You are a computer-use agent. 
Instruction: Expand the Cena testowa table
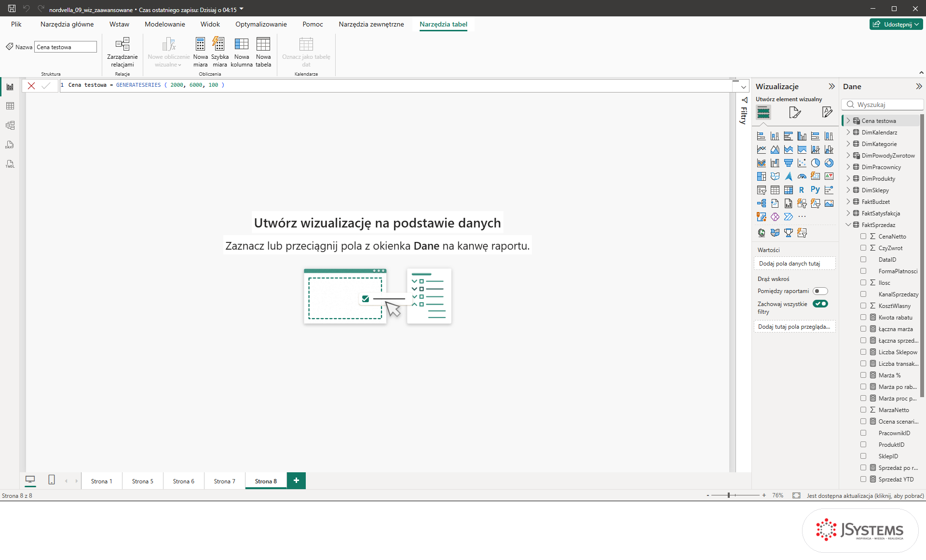848,121
